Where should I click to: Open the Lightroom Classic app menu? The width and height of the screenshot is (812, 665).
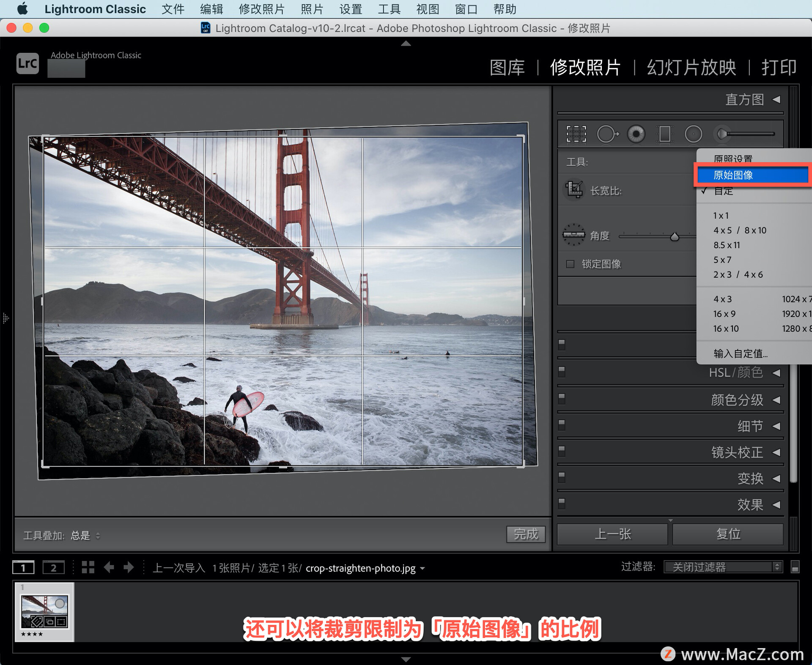95,9
